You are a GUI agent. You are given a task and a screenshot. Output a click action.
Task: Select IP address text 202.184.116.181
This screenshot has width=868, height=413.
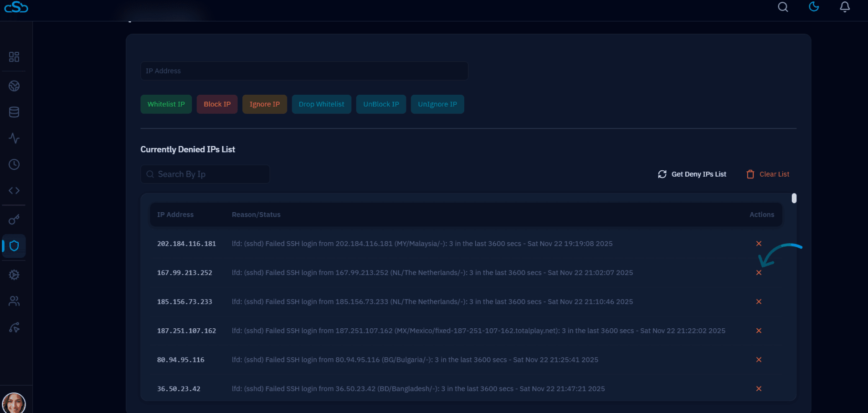tap(186, 244)
